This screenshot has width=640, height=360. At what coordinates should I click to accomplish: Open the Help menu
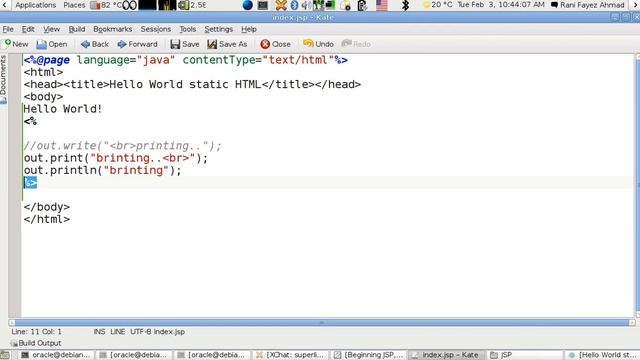pos(249,29)
